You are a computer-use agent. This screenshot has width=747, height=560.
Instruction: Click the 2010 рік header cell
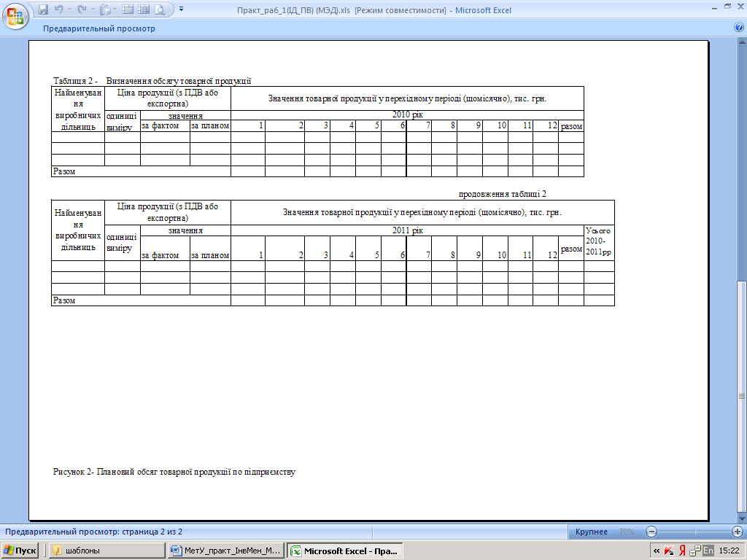coord(407,114)
